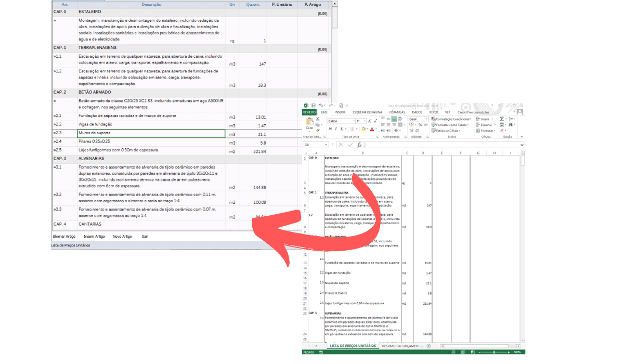This screenshot has height=364, width=624.
Task: Click the P. Unitário column header
Action: point(282,4)
